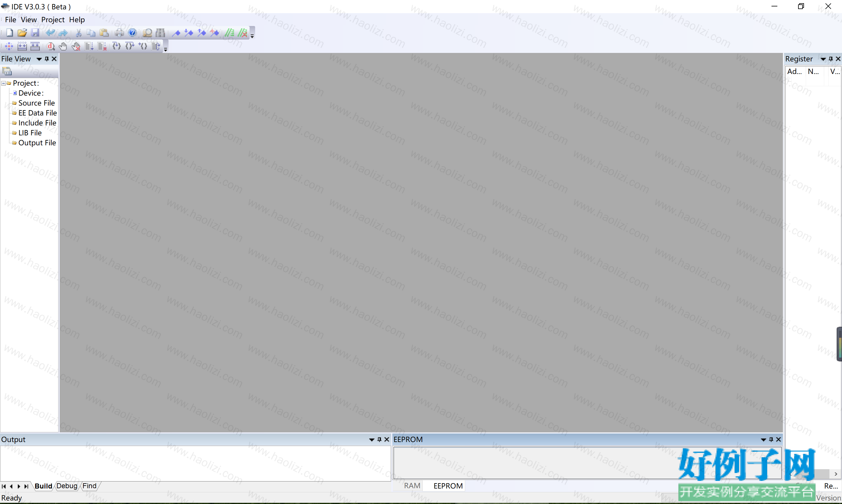Go to previous bookmark icon
The image size is (842, 504).
click(202, 33)
